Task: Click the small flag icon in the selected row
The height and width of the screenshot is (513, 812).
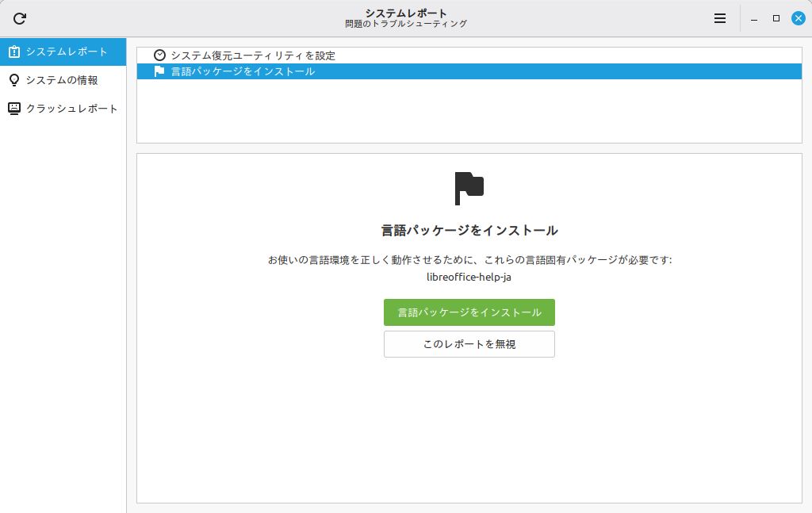Action: tap(159, 71)
